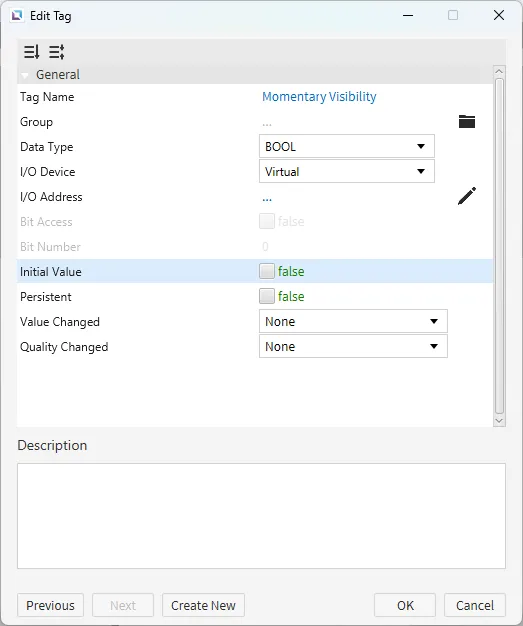Click the Create New button
The width and height of the screenshot is (523, 626).
[203, 605]
